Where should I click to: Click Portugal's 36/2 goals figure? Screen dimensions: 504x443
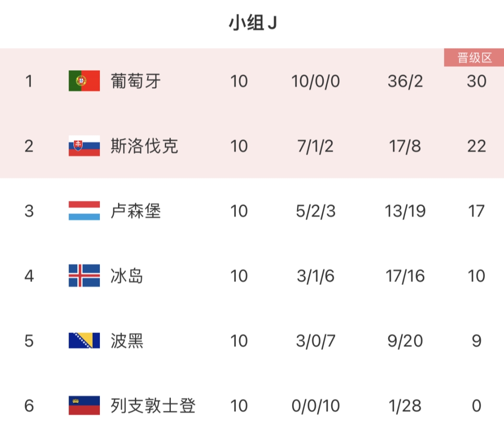405,81
